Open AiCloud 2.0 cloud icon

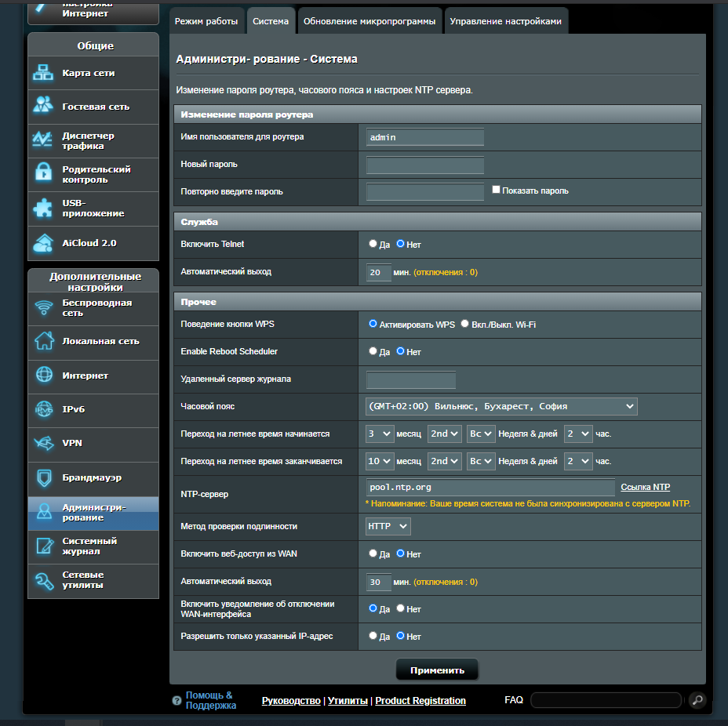[42, 243]
